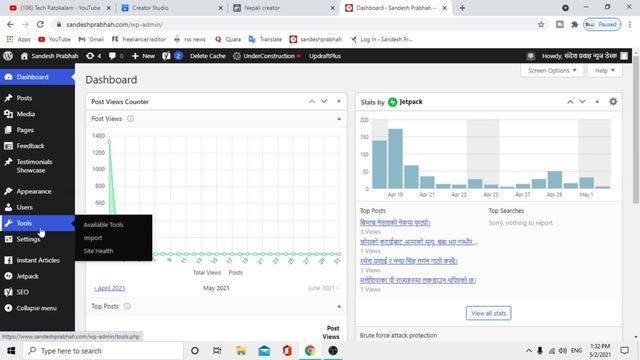Open the Dashboard sidebar item
Viewport: 640px width, 360px height.
tap(37, 77)
